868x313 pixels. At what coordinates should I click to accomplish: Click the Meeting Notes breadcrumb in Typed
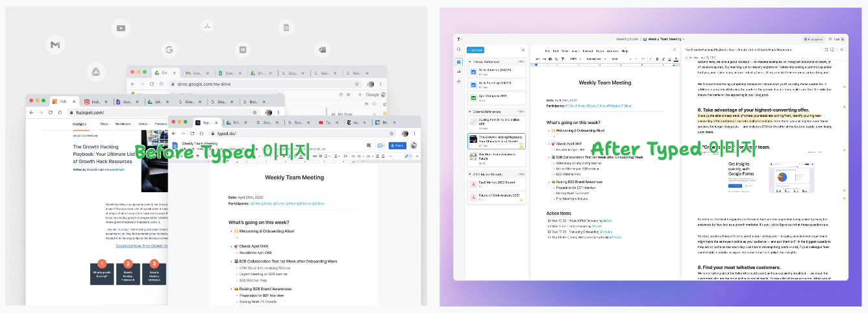[x=627, y=39]
